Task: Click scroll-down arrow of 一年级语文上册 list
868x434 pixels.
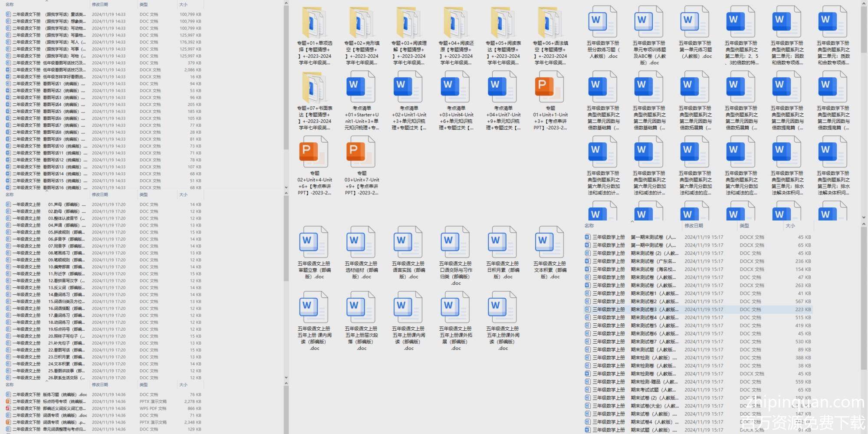Action: pos(286,378)
